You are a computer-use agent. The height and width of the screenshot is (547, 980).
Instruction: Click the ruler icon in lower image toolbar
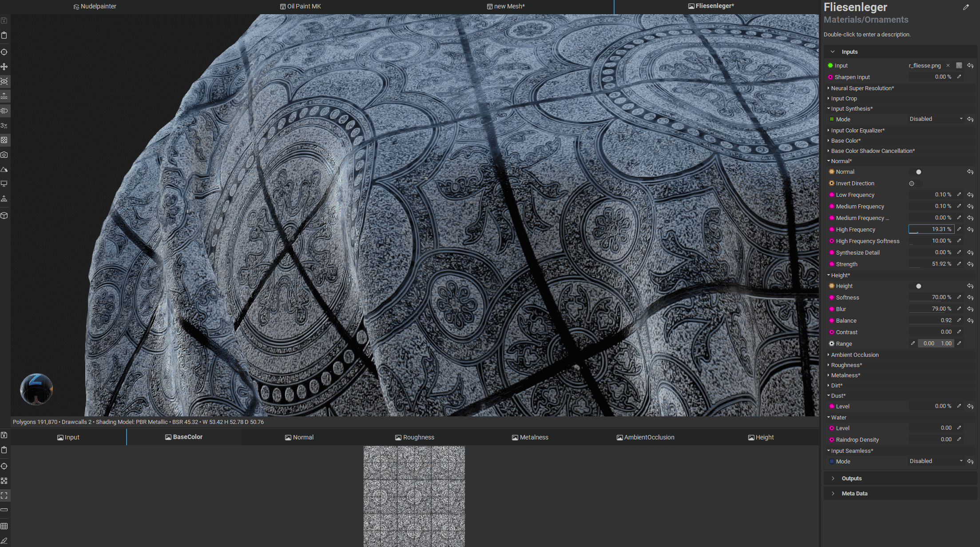pos(4,510)
